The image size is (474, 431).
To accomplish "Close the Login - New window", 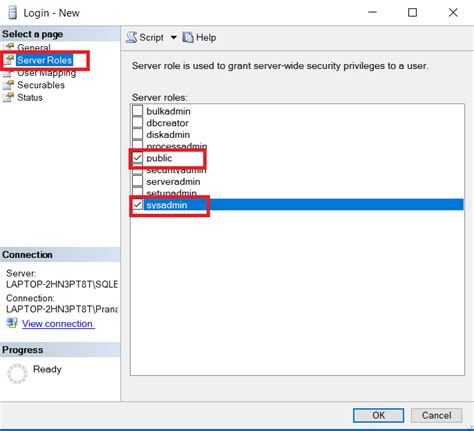I will [453, 13].
